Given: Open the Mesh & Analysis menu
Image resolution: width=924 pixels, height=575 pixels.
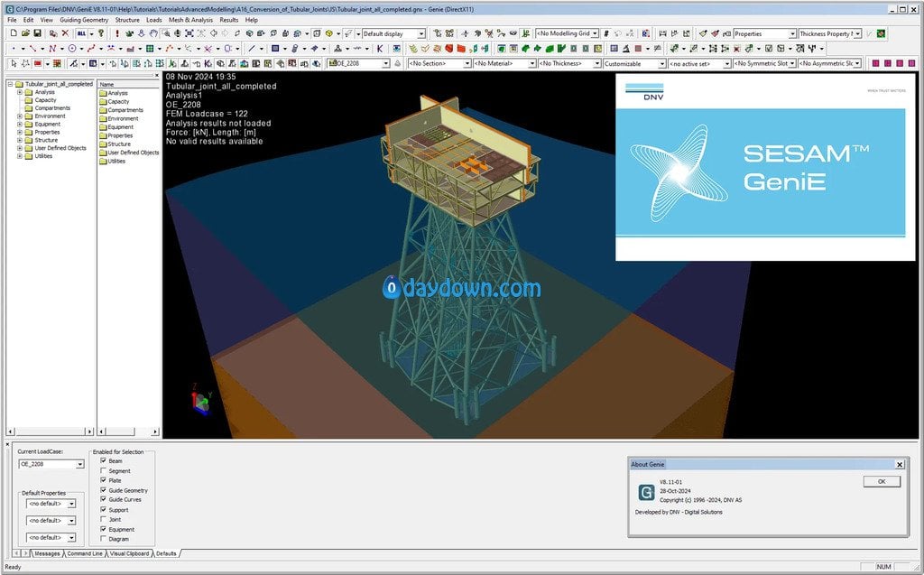Looking at the screenshot, I should coord(190,20).
